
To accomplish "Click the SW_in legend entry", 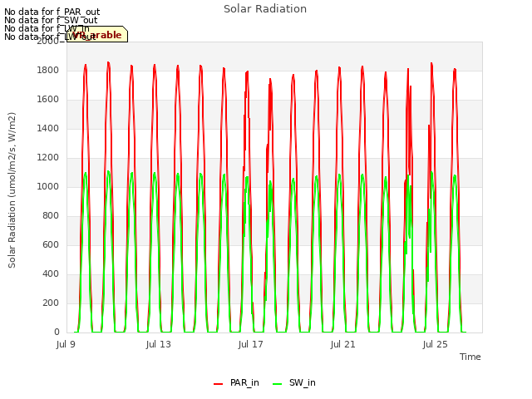I will tap(293, 382).
